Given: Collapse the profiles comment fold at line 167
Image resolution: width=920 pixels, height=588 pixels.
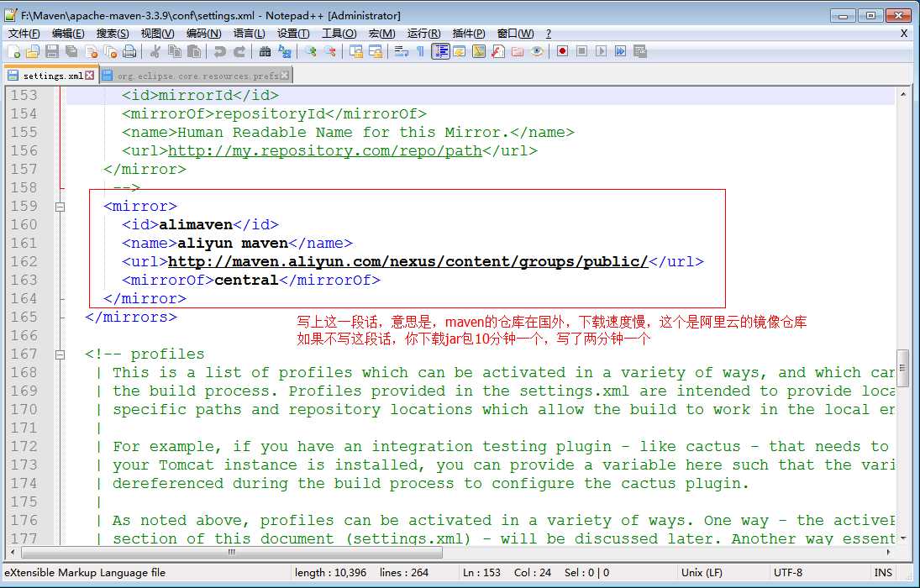Looking at the screenshot, I should (x=60, y=354).
